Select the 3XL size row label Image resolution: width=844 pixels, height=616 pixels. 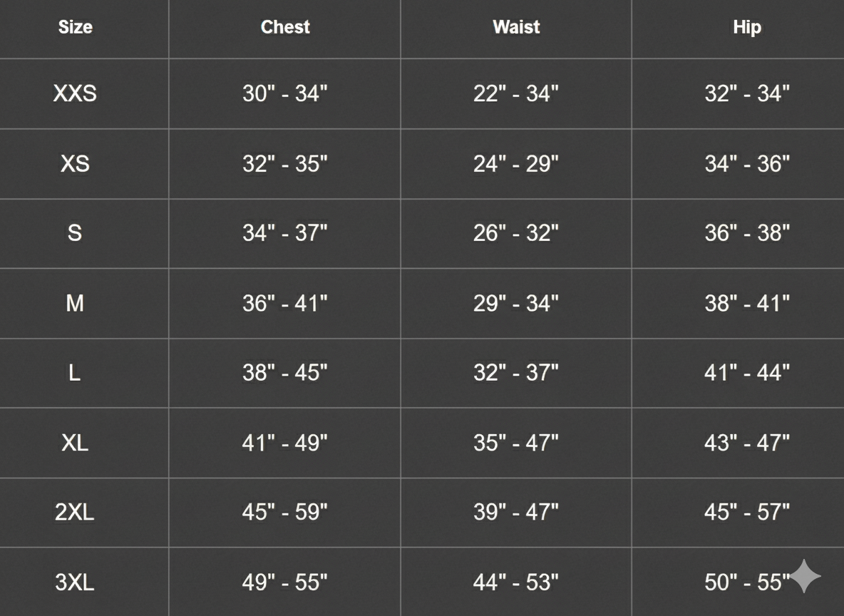pos(75,582)
